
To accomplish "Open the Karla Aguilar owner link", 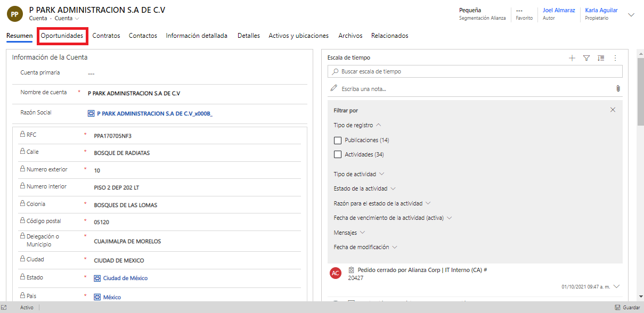I will pos(601,10).
